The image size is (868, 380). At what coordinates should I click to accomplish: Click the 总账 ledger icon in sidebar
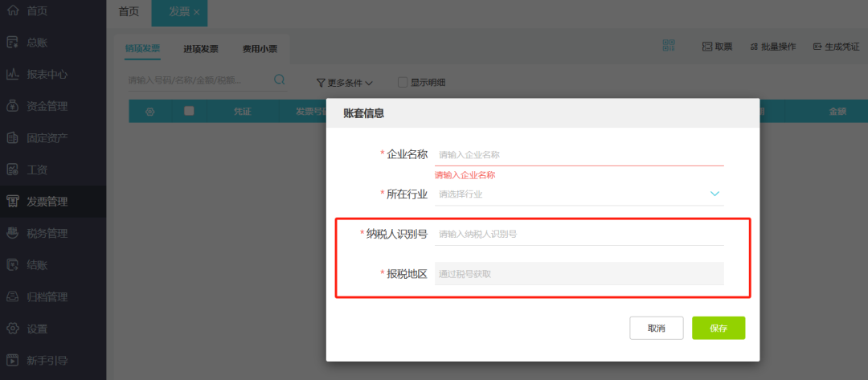tap(13, 43)
